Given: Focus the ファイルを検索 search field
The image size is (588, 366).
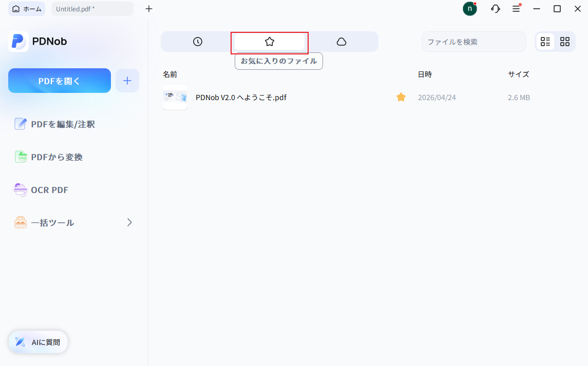Looking at the screenshot, I should (x=473, y=42).
